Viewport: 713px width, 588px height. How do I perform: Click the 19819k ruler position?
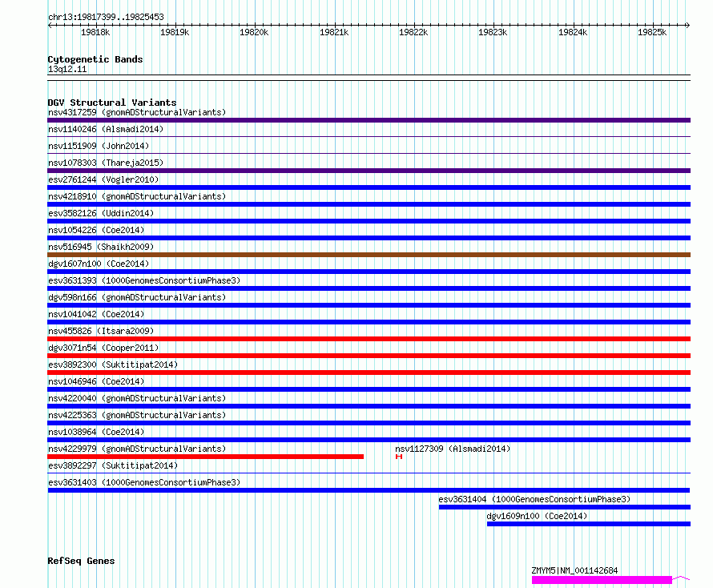click(175, 32)
